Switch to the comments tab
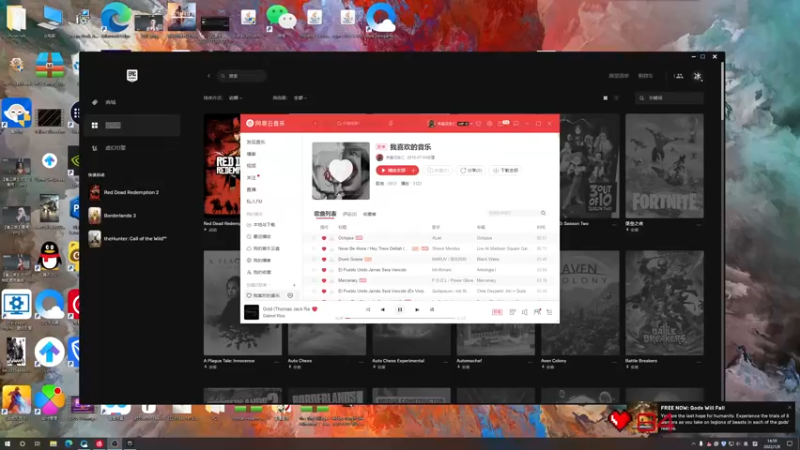Screen dimensions: 800x450 [x=349, y=214]
